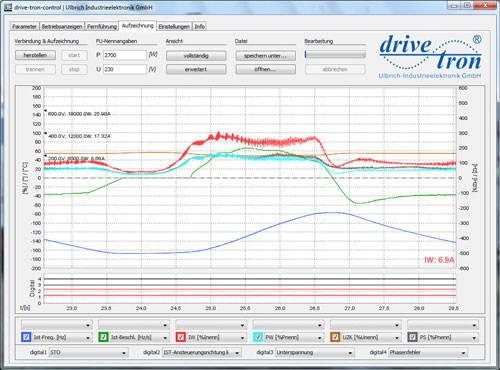Click the 600.0V, 18000.0W, 25.98A chart label
Screen dimensions: 500x370
click(x=79, y=114)
